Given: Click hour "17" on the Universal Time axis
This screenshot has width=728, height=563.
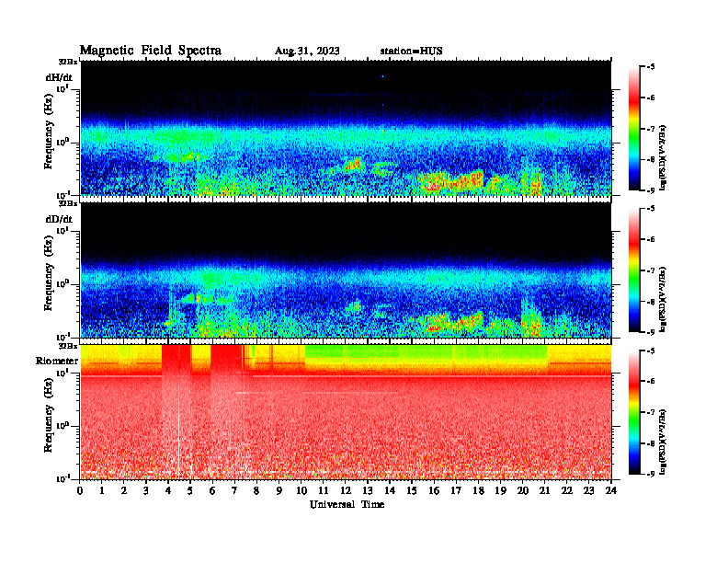Looking at the screenshot, I should 456,490.
